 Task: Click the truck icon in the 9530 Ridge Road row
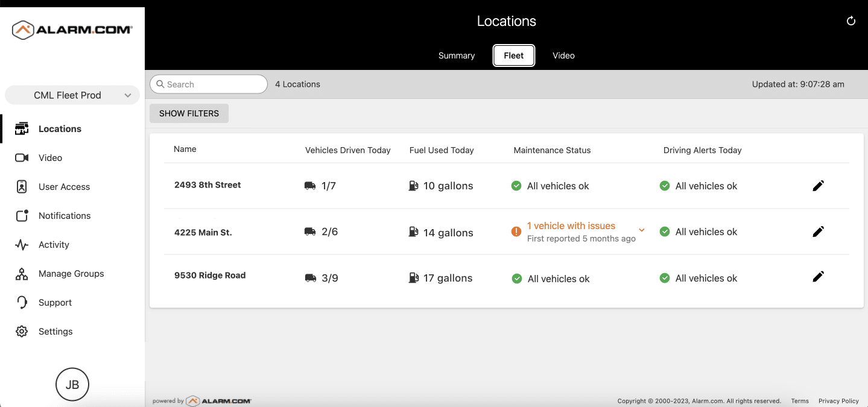click(x=310, y=278)
